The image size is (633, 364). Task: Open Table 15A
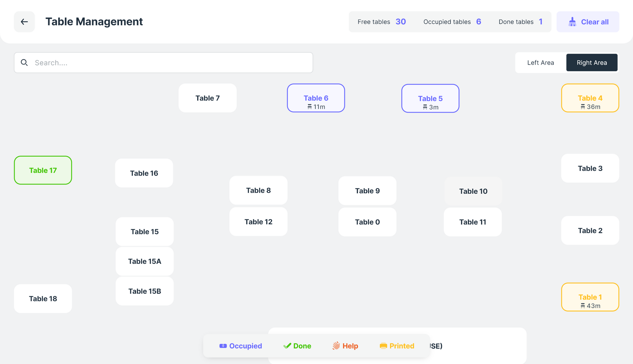point(144,261)
